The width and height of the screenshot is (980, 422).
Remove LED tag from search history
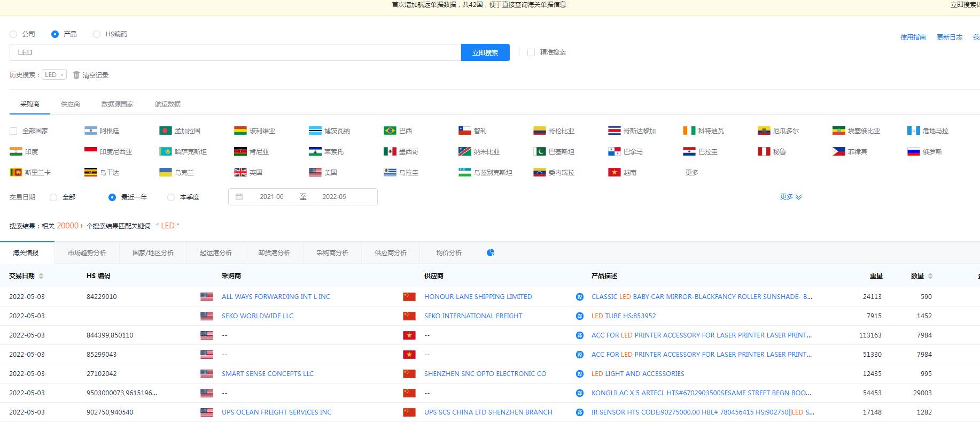tap(62, 75)
